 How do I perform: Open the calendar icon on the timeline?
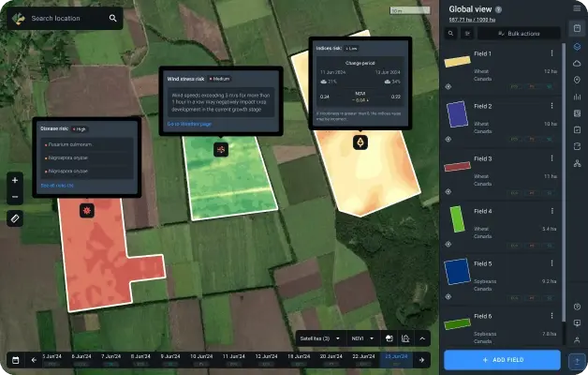[x=15, y=359]
